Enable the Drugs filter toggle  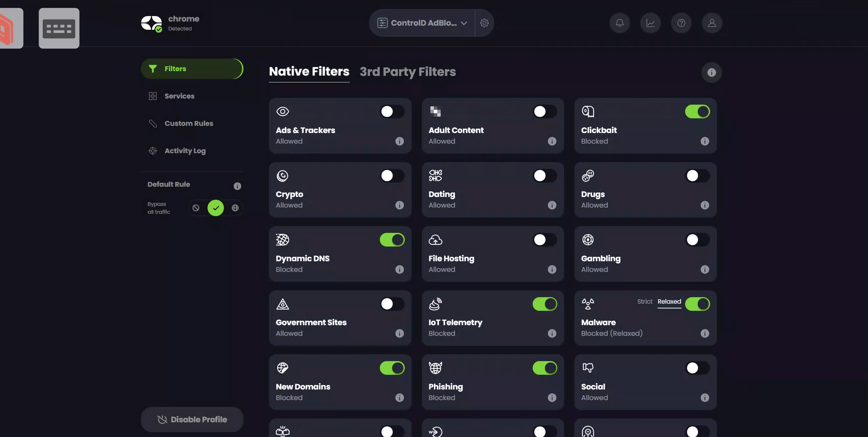click(x=697, y=176)
